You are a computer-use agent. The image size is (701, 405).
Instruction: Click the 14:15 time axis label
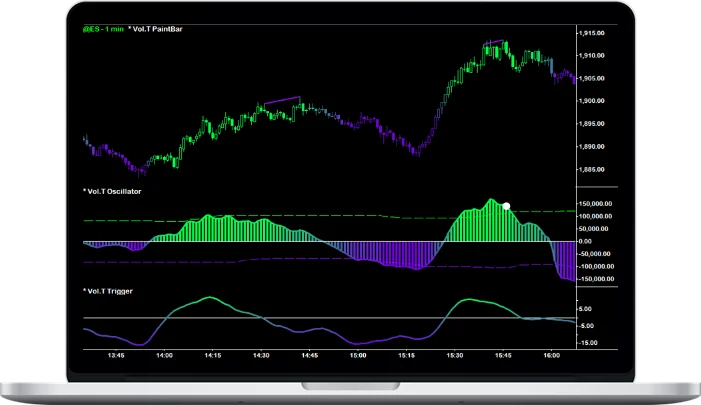pyautogui.click(x=213, y=355)
